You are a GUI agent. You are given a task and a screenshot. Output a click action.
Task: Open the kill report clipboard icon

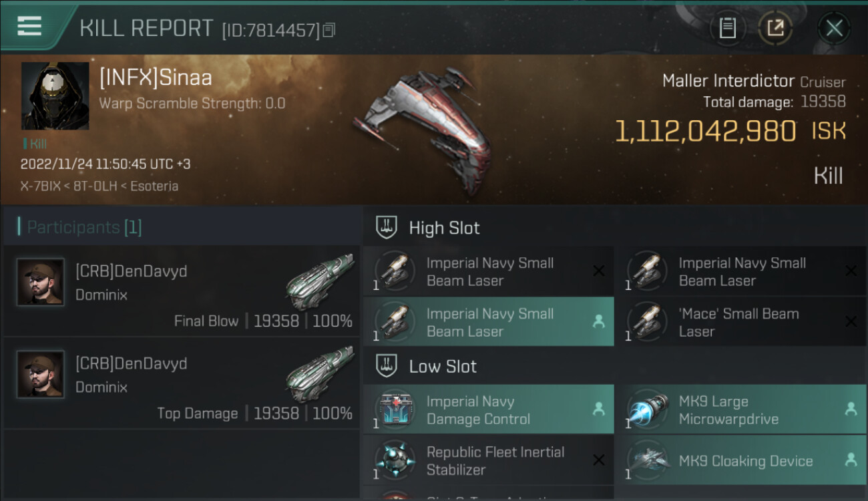pyautogui.click(x=727, y=28)
